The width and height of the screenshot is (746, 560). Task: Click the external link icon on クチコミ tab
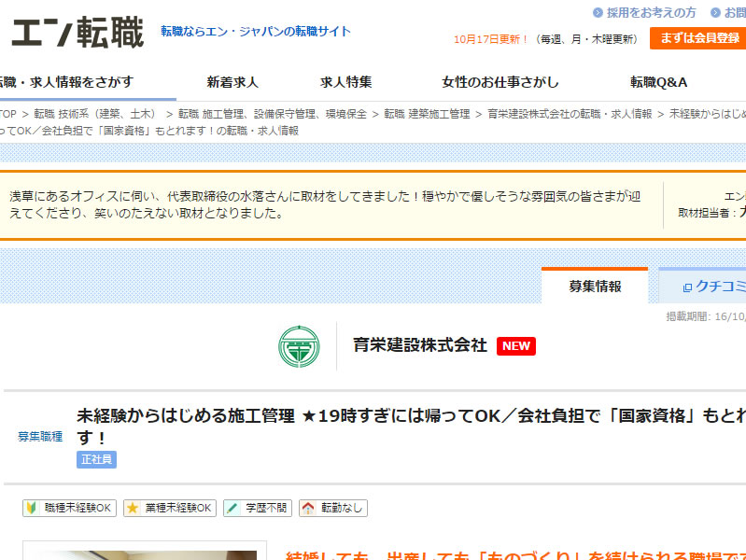(687, 287)
